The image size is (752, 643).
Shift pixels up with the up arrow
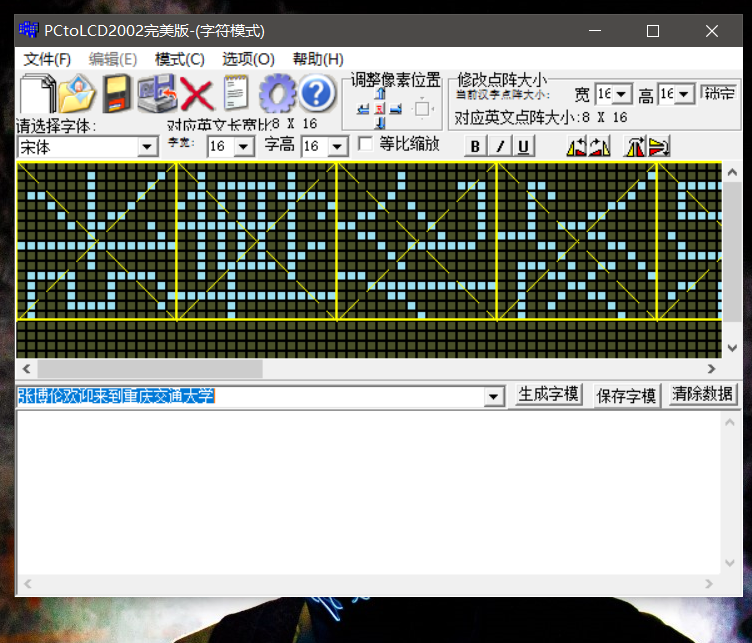pos(380,94)
